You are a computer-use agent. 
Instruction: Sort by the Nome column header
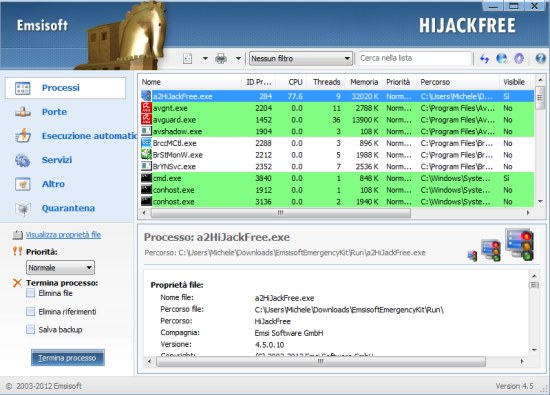[x=190, y=82]
